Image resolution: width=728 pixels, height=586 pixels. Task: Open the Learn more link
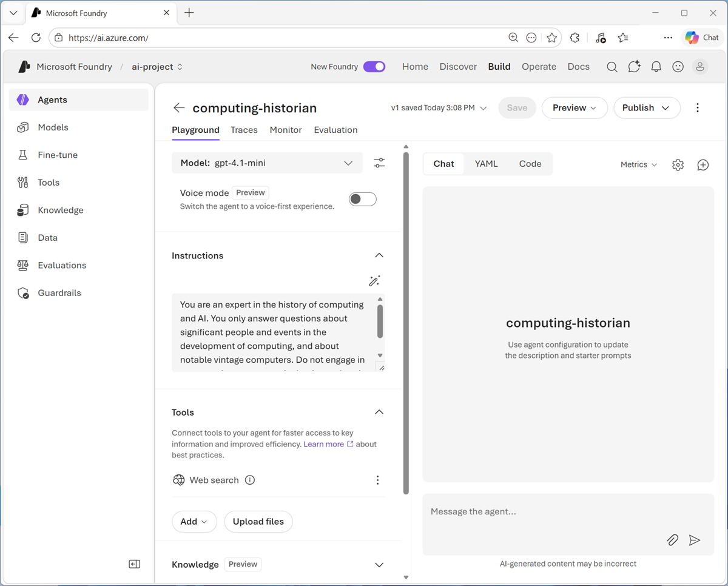(x=324, y=444)
